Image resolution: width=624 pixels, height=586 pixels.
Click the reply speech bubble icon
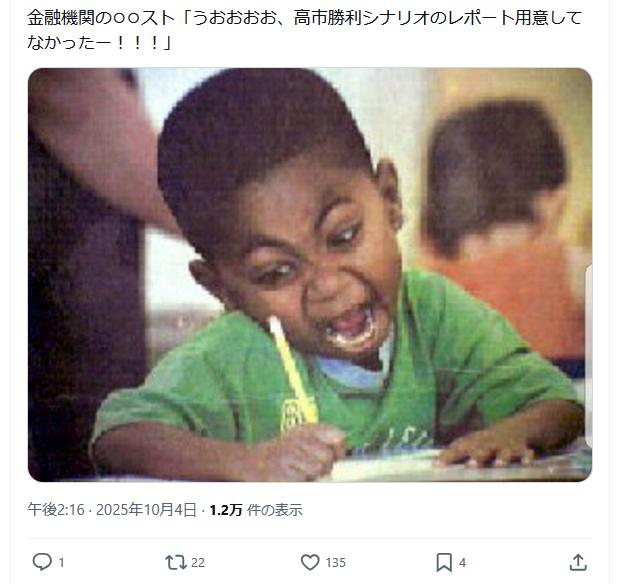coord(42,562)
